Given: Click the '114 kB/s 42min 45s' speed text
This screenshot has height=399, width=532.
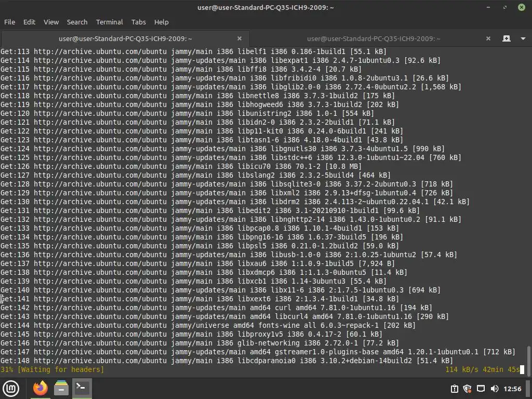Looking at the screenshot, I should coord(482,369).
